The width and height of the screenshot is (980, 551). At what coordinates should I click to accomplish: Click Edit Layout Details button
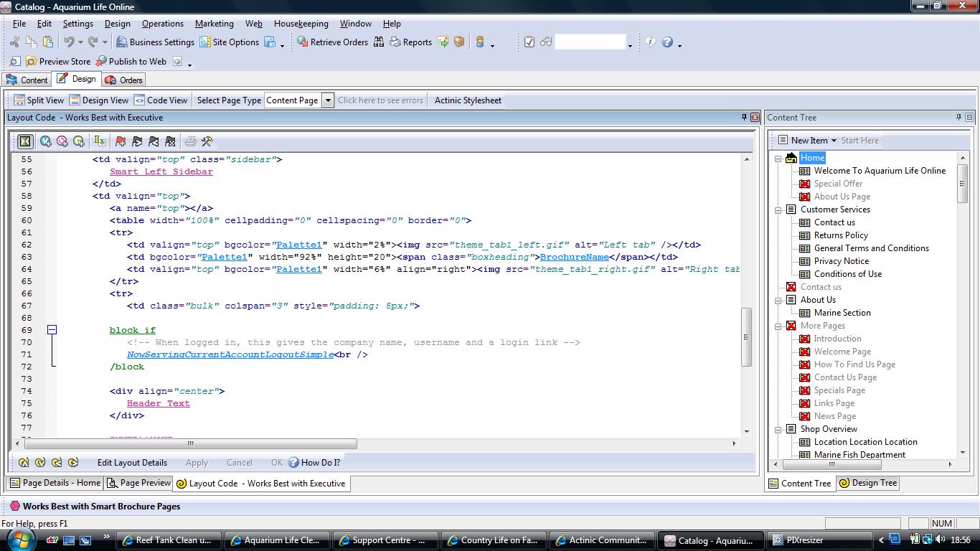point(132,463)
